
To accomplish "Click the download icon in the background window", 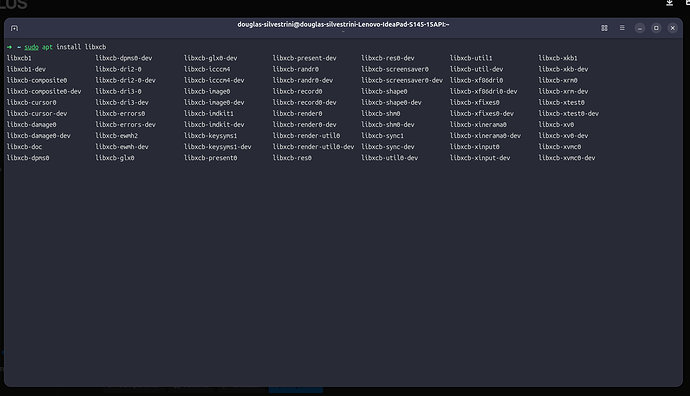I will (669, 3).
